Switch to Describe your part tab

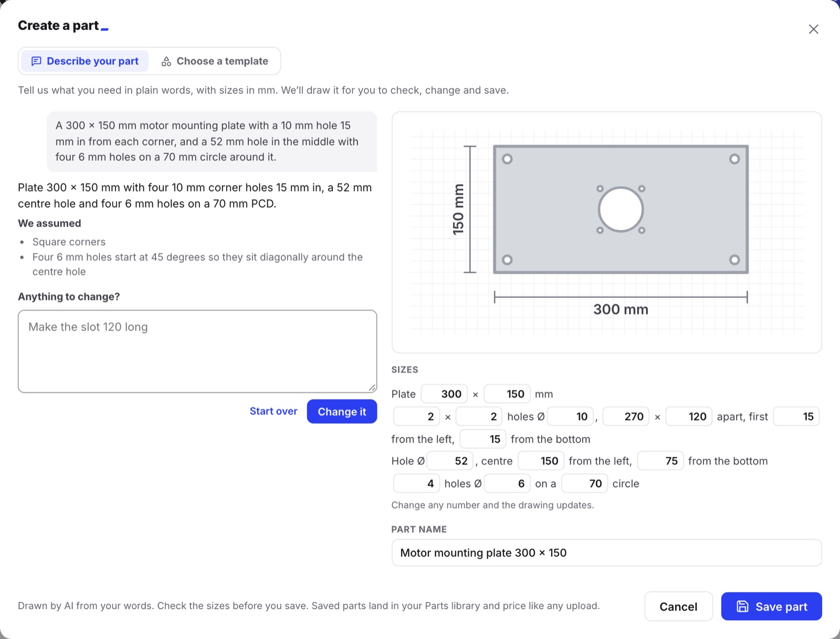point(85,61)
